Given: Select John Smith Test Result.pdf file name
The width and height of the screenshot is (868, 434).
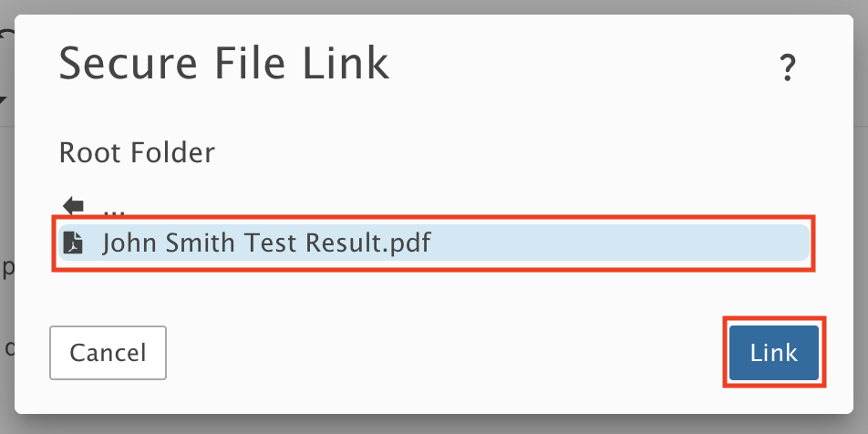Looking at the screenshot, I should click(266, 243).
